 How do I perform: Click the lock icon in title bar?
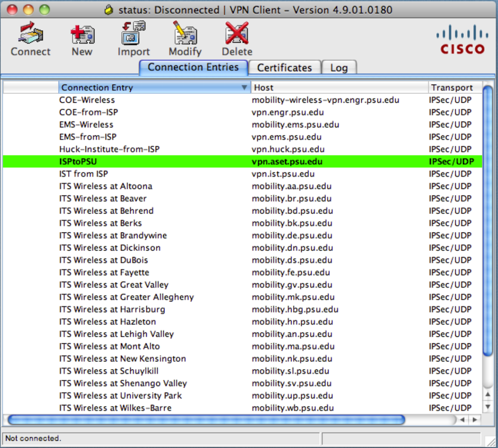pyautogui.click(x=108, y=10)
